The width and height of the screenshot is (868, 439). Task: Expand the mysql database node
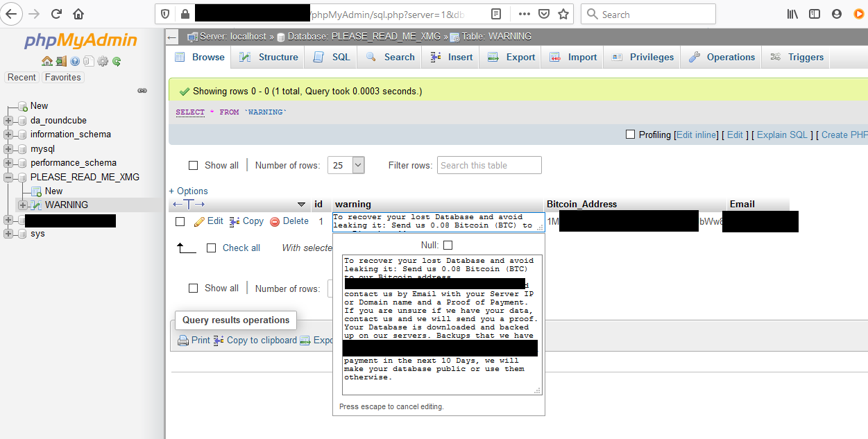pyautogui.click(x=8, y=148)
